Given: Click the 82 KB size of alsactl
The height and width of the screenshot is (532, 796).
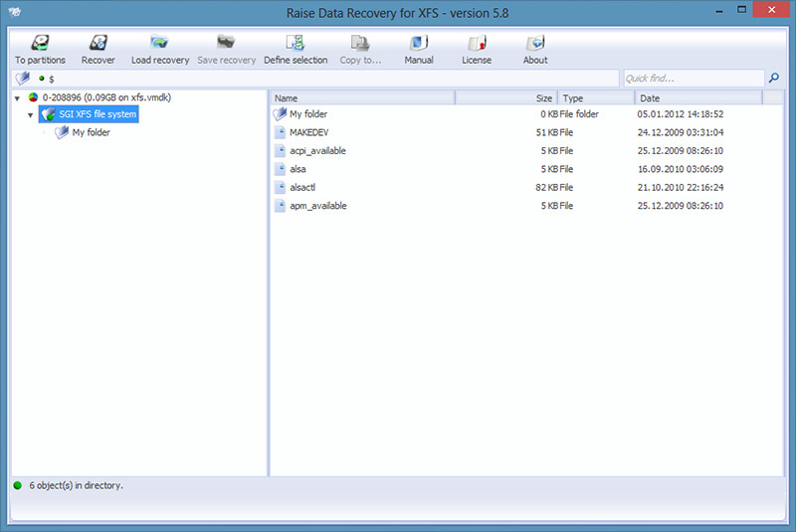Looking at the screenshot, I should pos(546,187).
